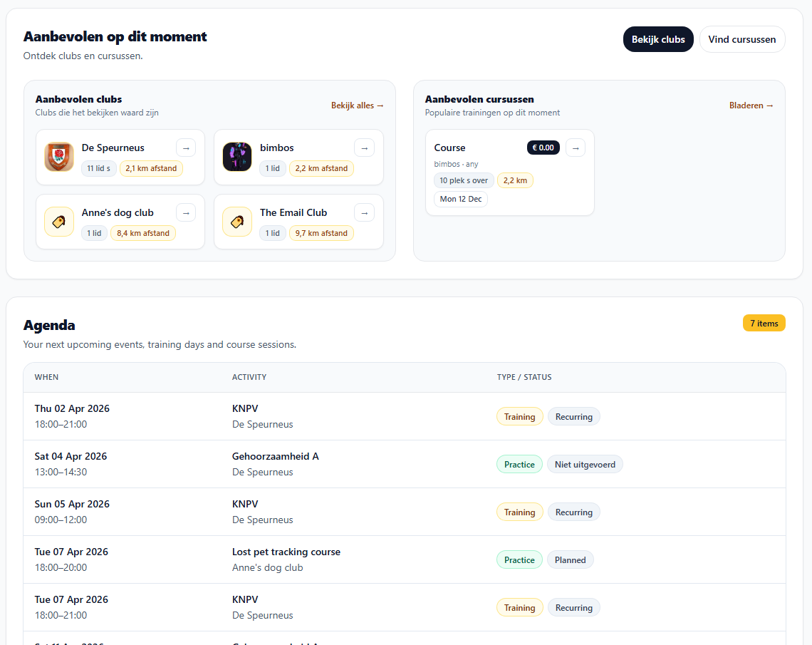Screen dimensions: 812x645
Task: Open The Email Club via its arrow button
Action: [364, 212]
